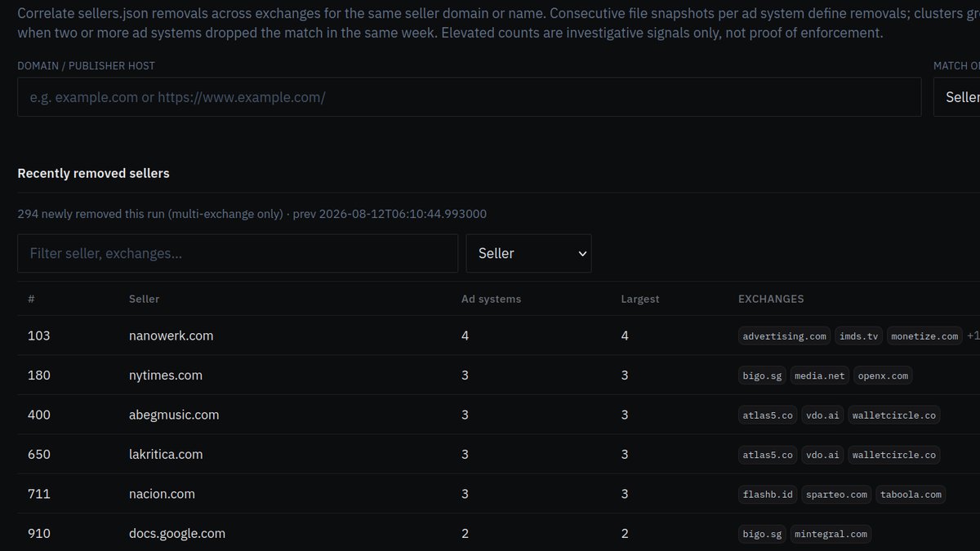Click walletcircle.co tag in abegmusic.com row

[894, 415]
